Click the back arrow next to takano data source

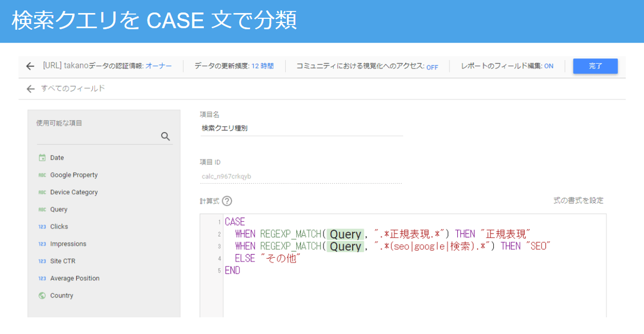(x=30, y=66)
